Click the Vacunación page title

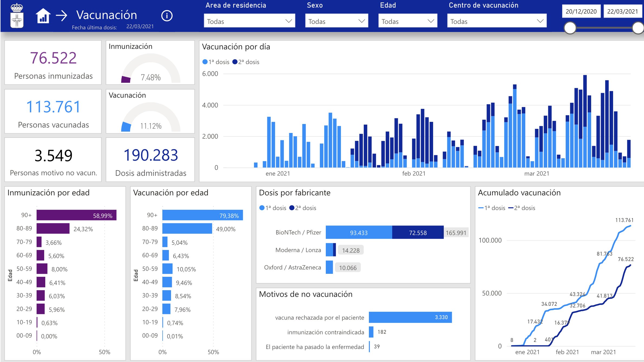point(107,15)
